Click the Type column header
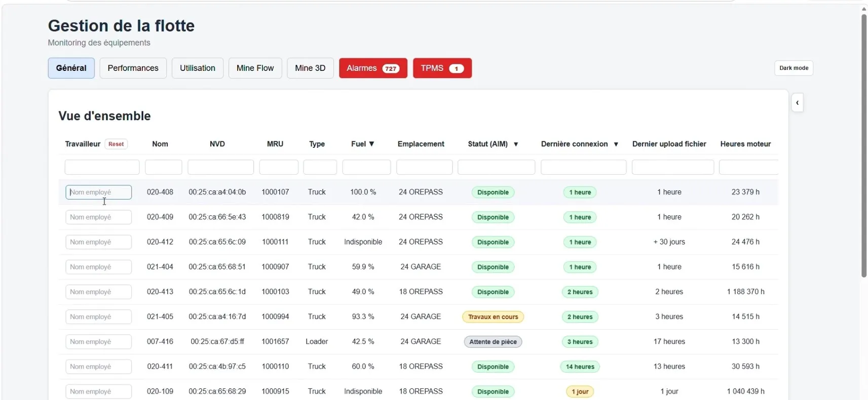868x400 pixels. (x=317, y=144)
